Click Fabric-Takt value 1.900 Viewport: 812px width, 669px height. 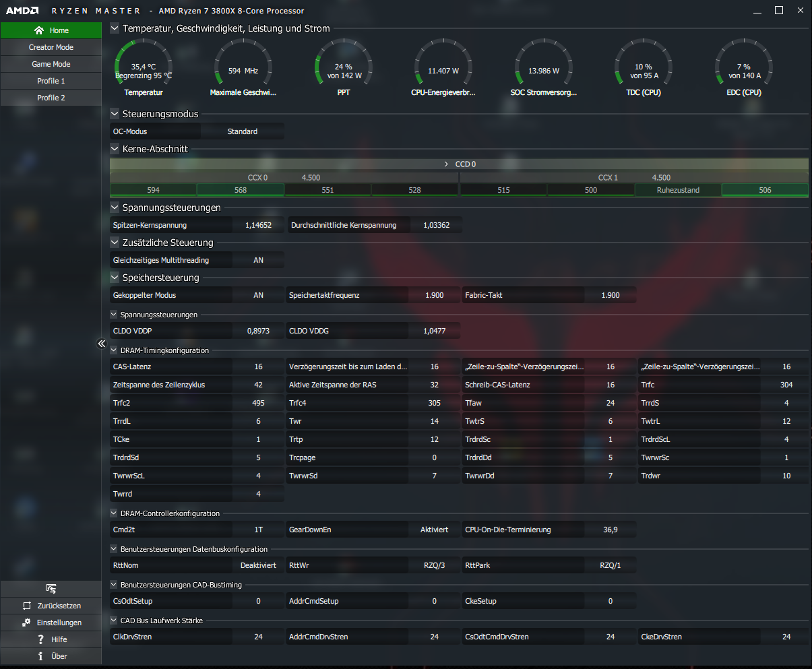(x=610, y=295)
